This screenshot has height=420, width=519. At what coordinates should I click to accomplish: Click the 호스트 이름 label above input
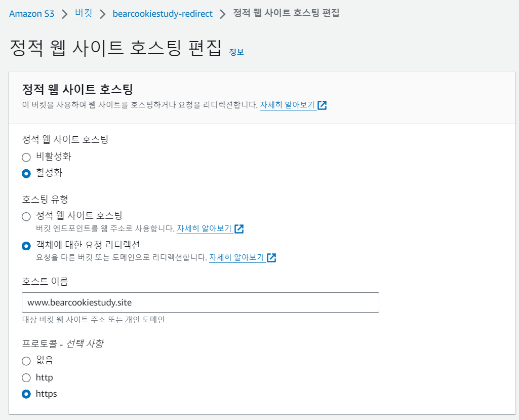pos(45,281)
